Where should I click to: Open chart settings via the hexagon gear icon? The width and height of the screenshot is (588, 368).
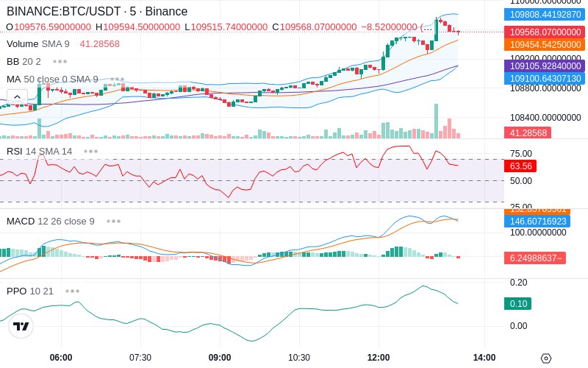[546, 358]
